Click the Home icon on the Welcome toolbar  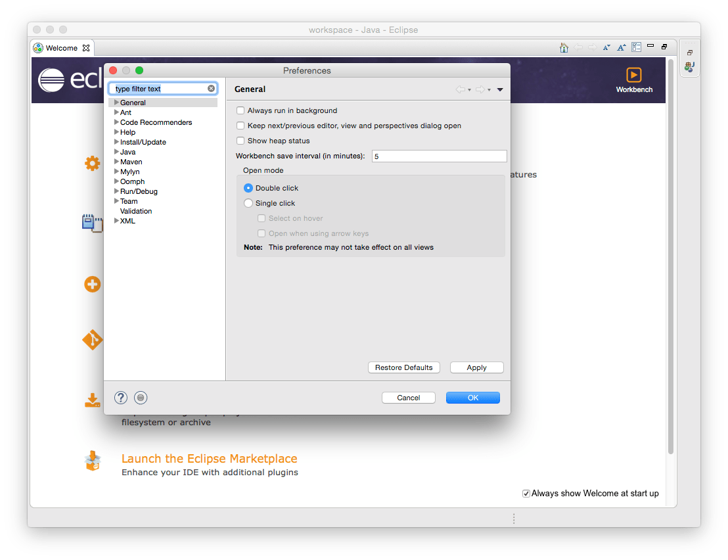coord(564,47)
